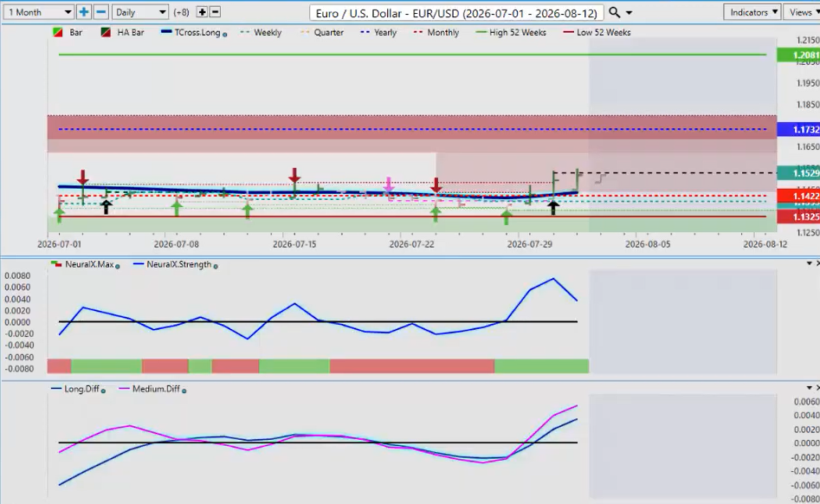Open the Daily interval dropdown
The image size is (820, 504).
click(x=139, y=12)
